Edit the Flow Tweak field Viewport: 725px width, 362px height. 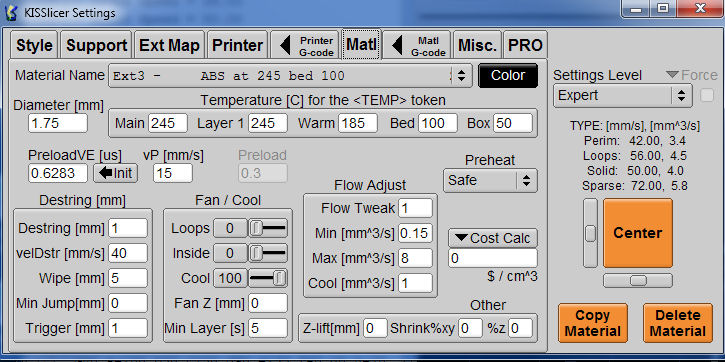pos(415,208)
